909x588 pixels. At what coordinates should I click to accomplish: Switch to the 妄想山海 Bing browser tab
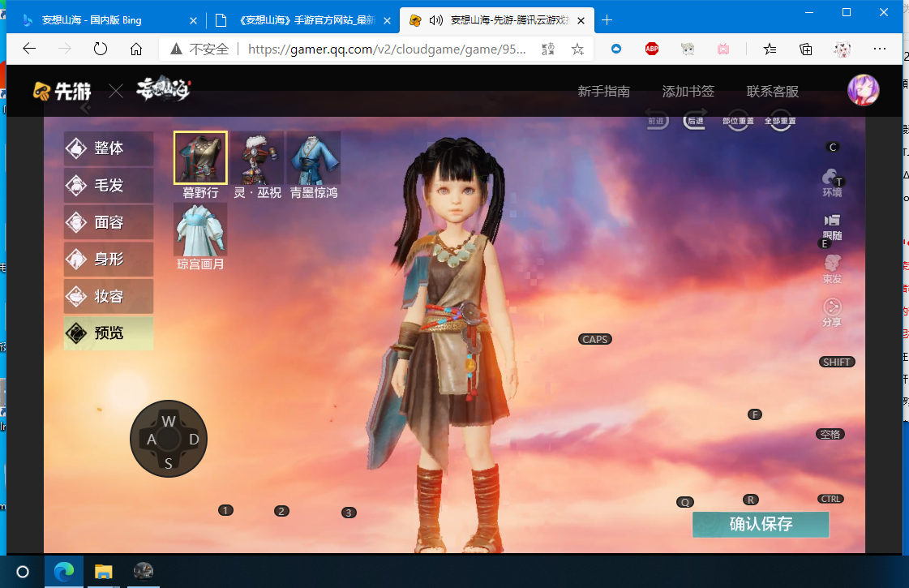tap(109, 20)
